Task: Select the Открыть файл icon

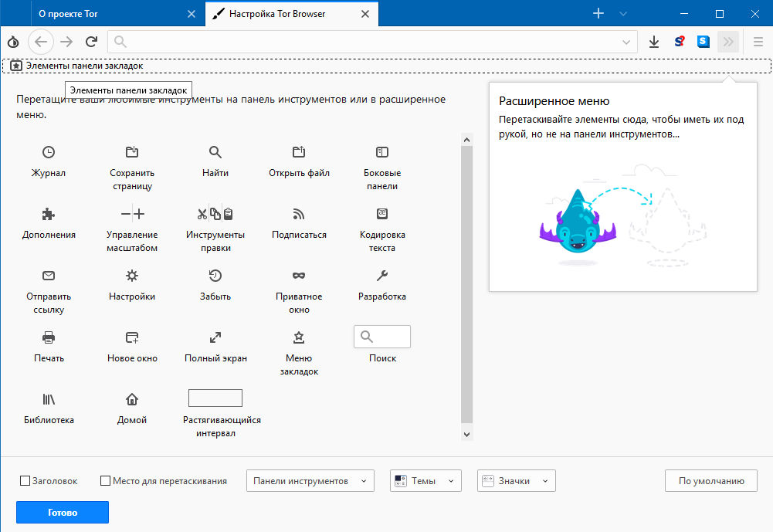Action: point(299,152)
